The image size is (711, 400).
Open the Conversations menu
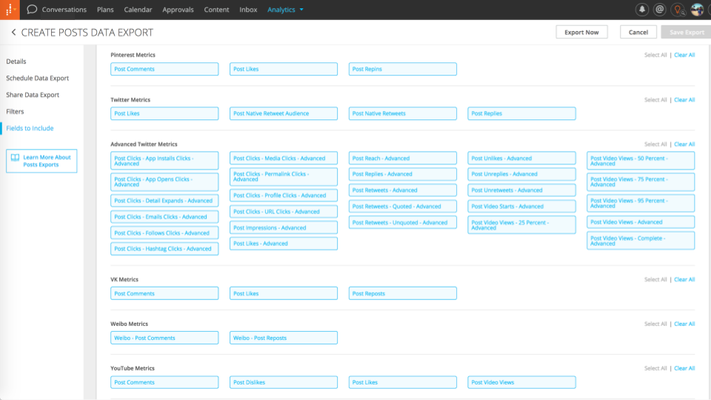[x=64, y=10]
